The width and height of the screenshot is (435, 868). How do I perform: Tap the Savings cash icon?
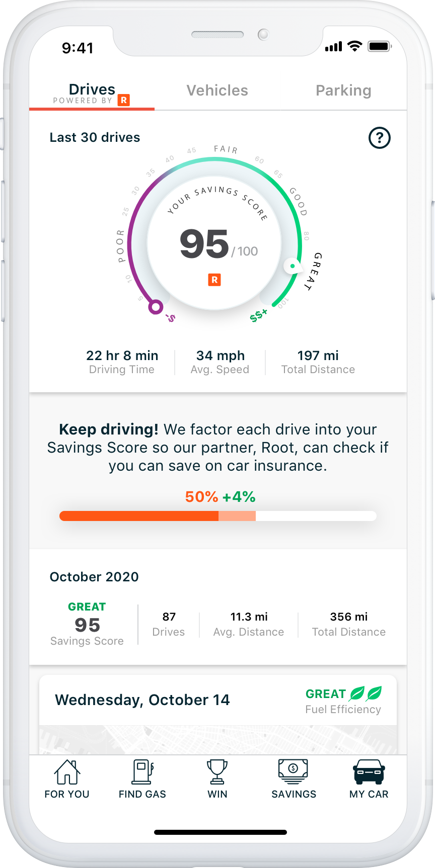(x=294, y=772)
